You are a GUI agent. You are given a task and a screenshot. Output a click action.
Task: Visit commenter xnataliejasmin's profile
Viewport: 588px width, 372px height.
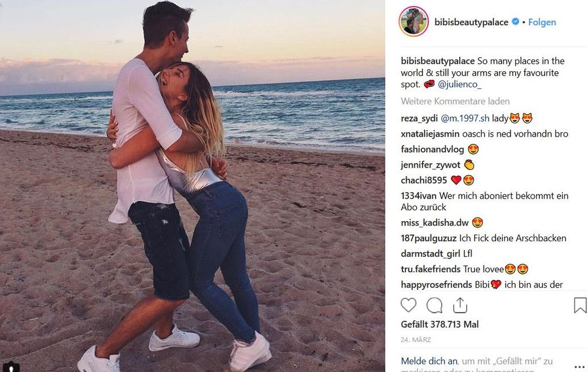click(x=430, y=134)
